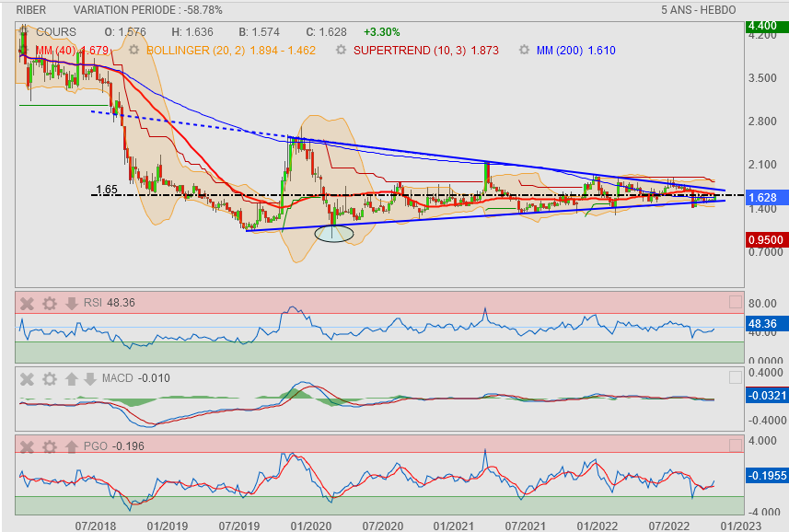The height and width of the screenshot is (532, 789).
Task: Click the '80.00' RSI axis label
Action: tap(762, 303)
